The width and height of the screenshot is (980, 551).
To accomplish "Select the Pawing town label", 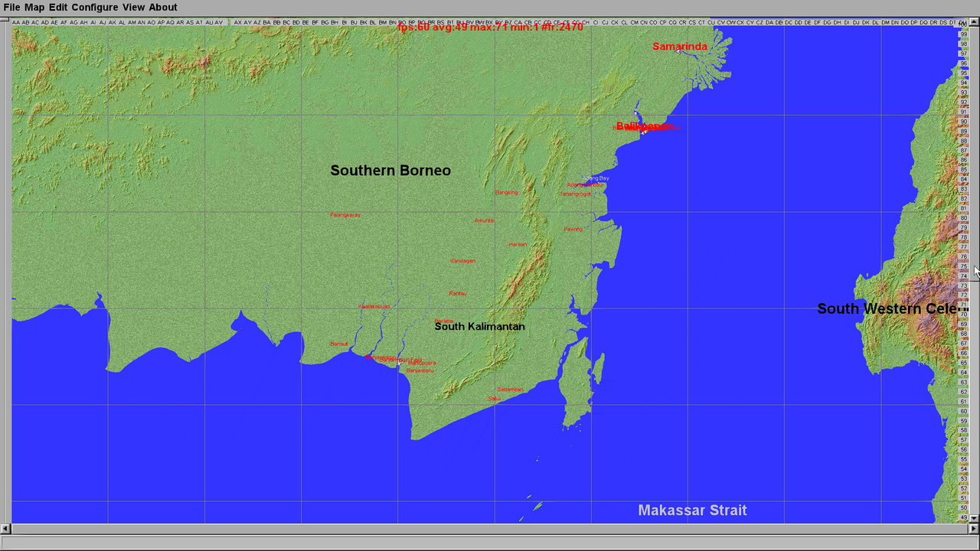I will tap(573, 229).
